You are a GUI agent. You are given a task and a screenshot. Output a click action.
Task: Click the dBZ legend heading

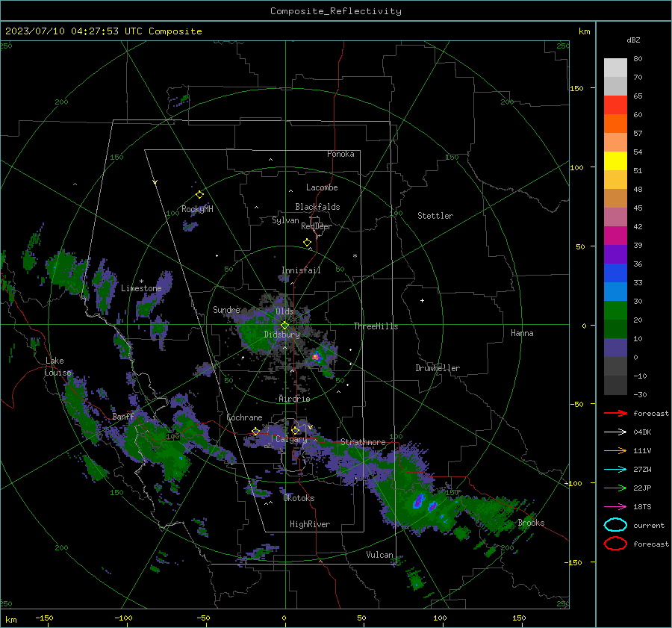(x=633, y=40)
